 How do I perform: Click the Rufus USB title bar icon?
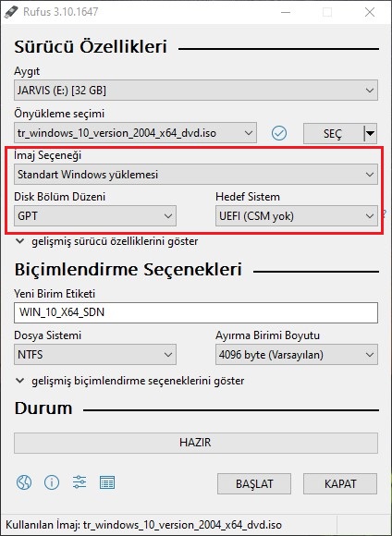(x=11, y=12)
